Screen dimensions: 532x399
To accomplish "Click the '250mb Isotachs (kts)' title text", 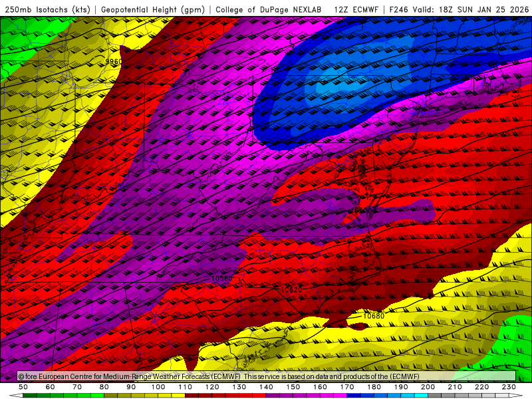I will click(47, 10).
